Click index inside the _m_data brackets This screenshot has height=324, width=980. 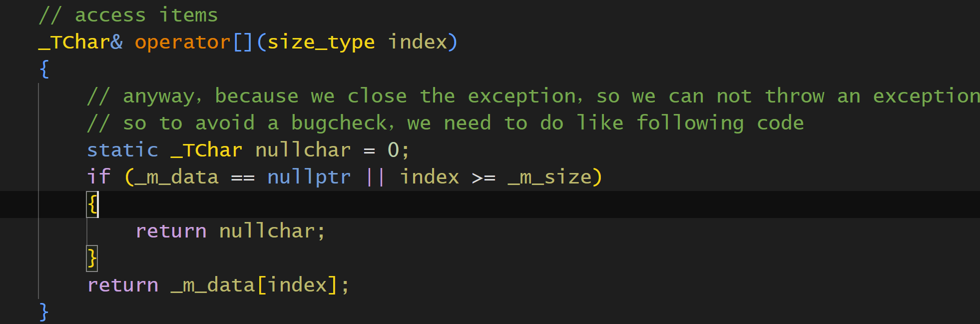[297, 285]
